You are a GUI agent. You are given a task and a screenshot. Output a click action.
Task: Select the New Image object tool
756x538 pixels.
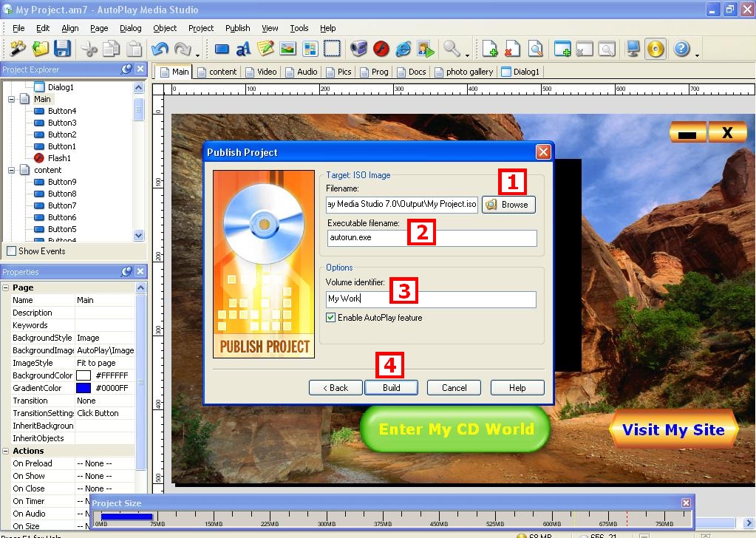pos(287,50)
